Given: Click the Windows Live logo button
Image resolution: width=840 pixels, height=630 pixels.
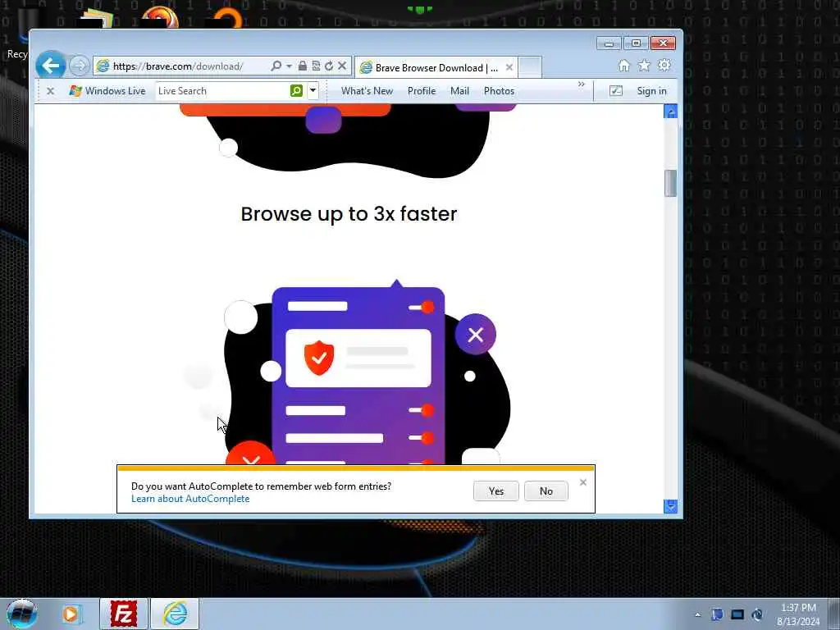Looking at the screenshot, I should [107, 91].
